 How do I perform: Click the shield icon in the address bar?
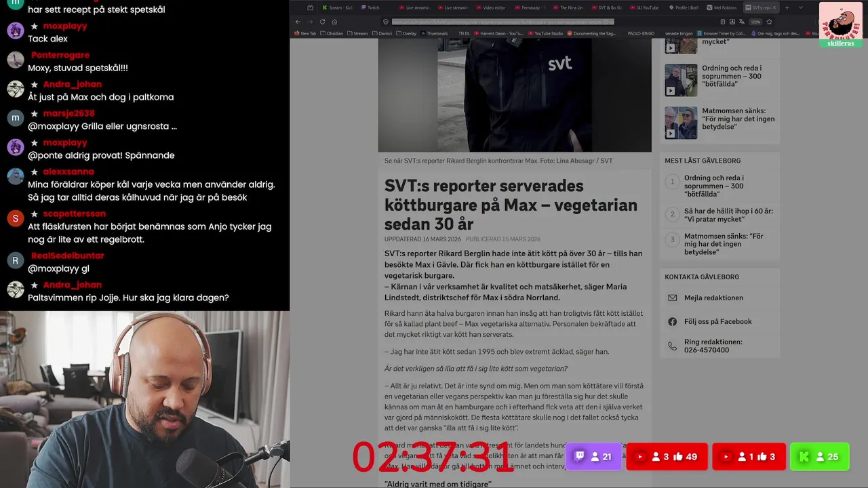[x=385, y=22]
